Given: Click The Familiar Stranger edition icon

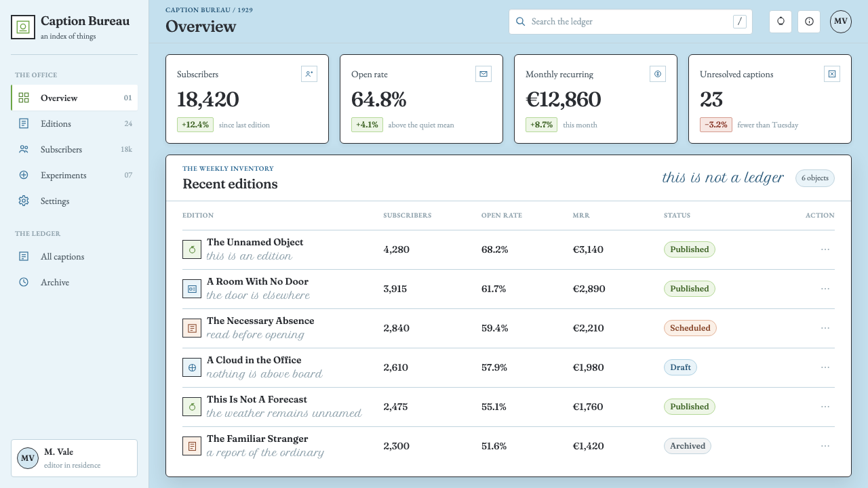Looking at the screenshot, I should (x=192, y=446).
